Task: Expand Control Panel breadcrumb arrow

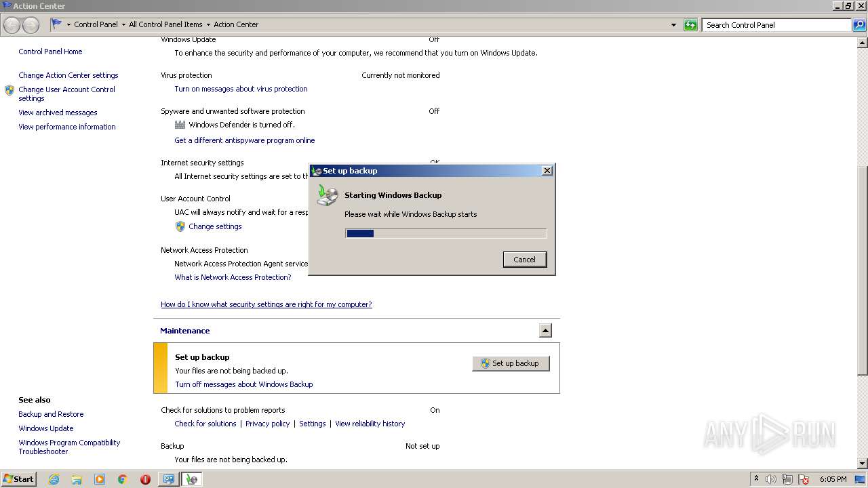Action: [123, 24]
